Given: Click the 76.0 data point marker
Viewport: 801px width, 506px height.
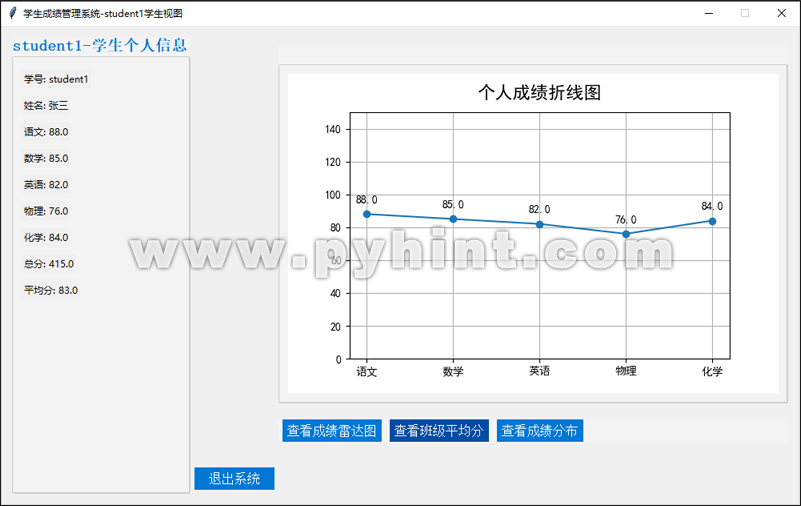Looking at the screenshot, I should coord(626,234).
